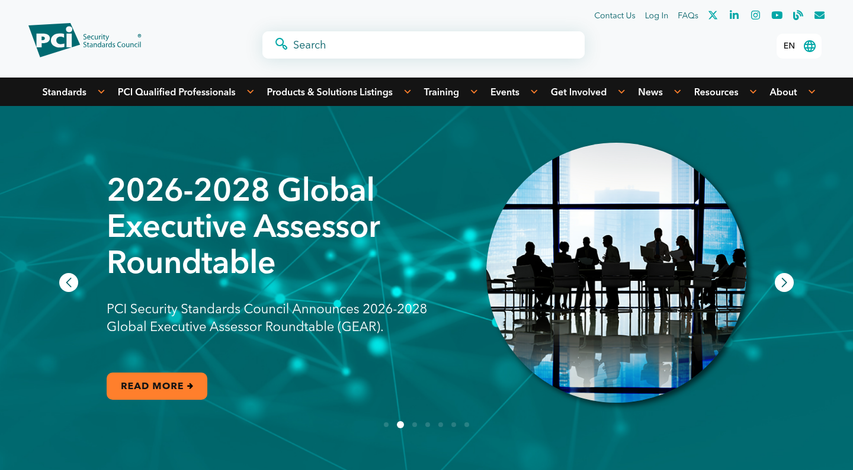Image resolution: width=853 pixels, height=470 pixels.
Task: Expand the News menu chevron
Action: [x=677, y=92]
